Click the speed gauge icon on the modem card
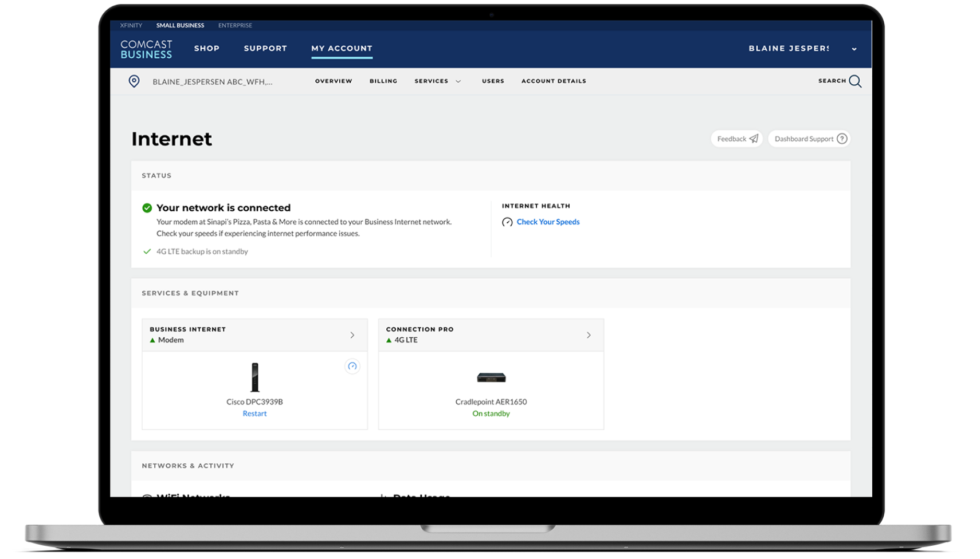Viewport: 980px width, 559px height. (352, 366)
